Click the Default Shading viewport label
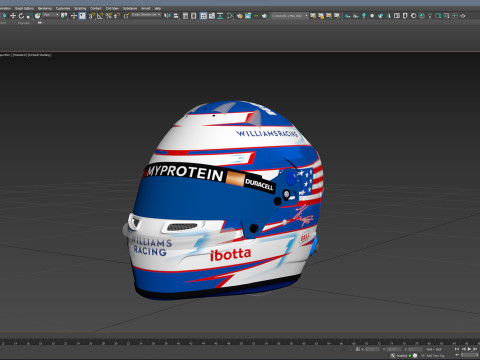 pos(39,55)
